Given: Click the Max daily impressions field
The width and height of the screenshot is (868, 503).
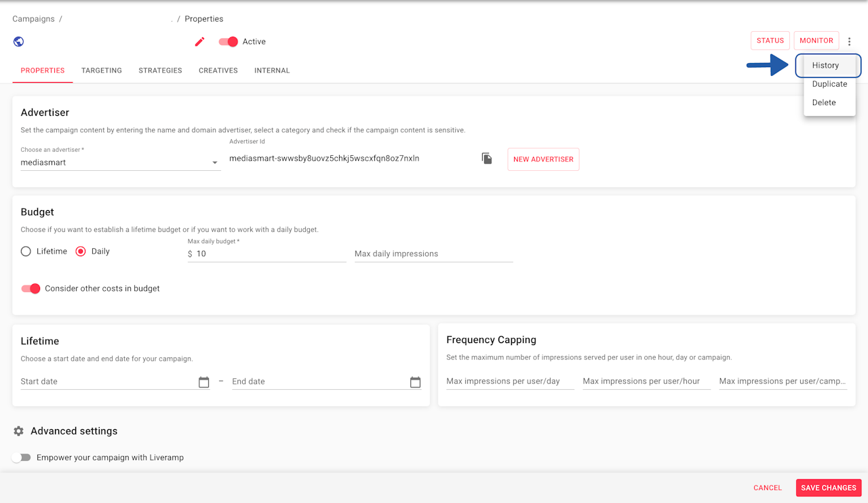Looking at the screenshot, I should click(433, 254).
